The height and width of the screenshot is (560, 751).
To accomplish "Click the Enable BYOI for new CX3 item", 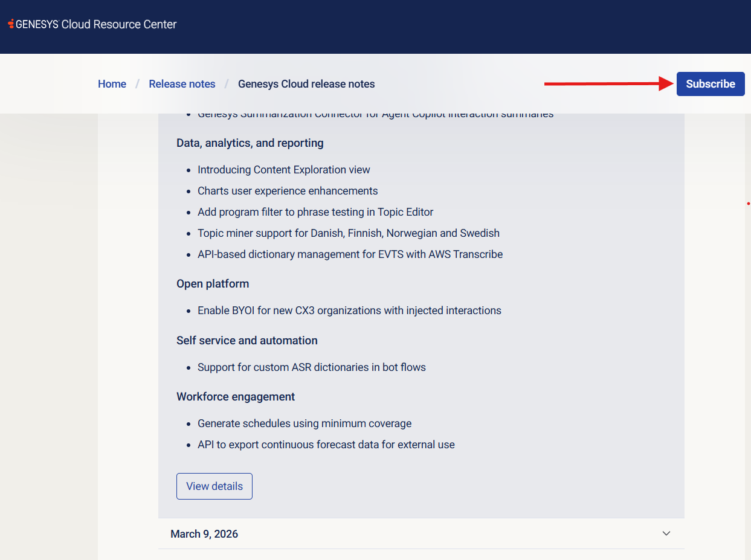I will (x=349, y=311).
